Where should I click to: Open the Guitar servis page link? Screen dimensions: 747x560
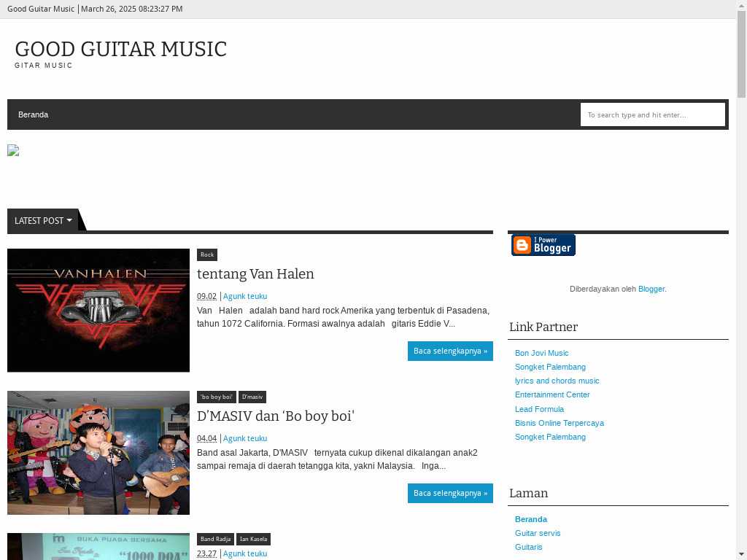[538, 533]
